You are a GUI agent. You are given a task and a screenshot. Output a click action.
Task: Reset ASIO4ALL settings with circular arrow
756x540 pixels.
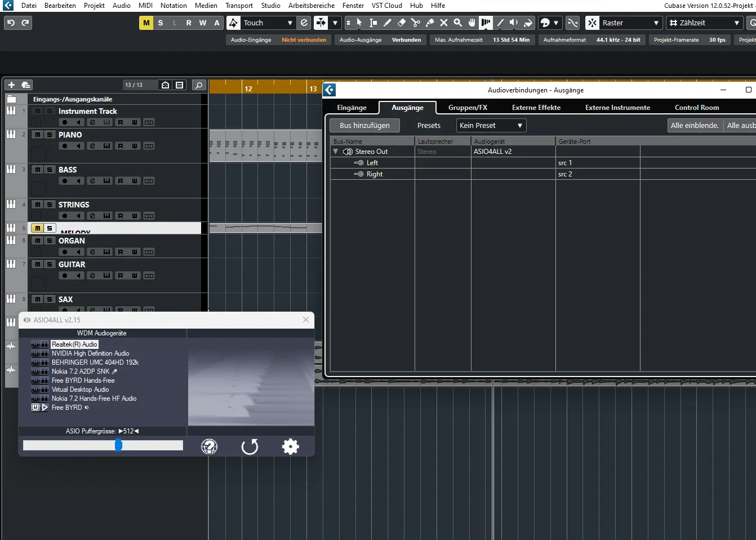(x=250, y=446)
